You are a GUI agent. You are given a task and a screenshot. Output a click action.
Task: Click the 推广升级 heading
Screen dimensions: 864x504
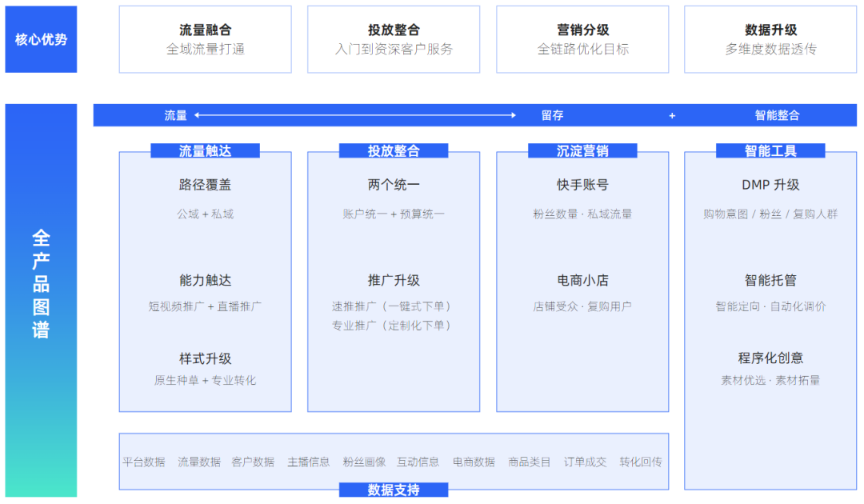click(394, 280)
